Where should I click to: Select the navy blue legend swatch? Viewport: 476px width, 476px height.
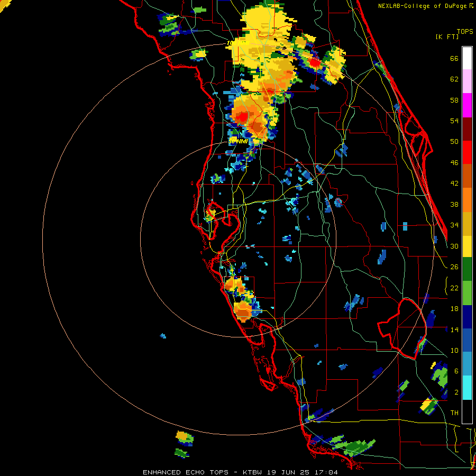click(467, 317)
